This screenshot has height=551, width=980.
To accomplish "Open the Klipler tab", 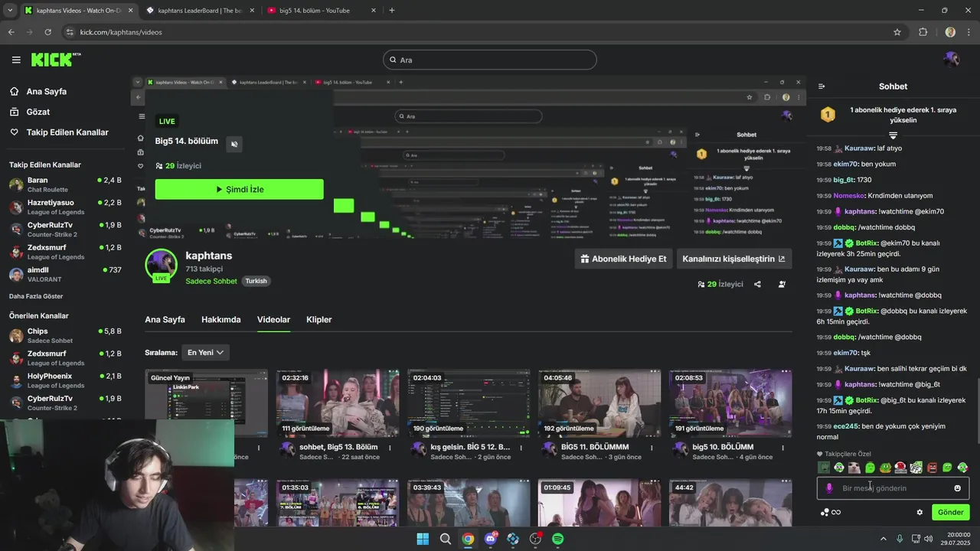I will [x=319, y=319].
